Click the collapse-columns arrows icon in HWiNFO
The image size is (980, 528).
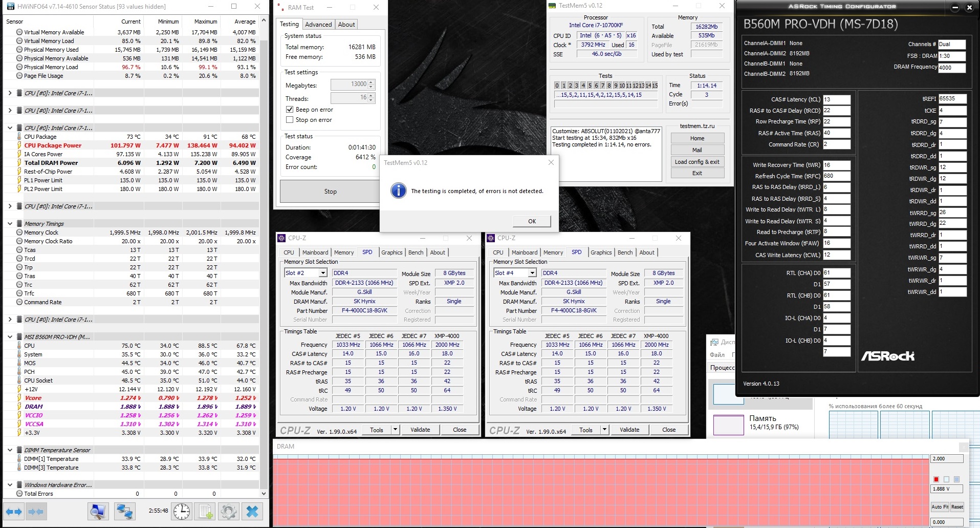coord(36,511)
